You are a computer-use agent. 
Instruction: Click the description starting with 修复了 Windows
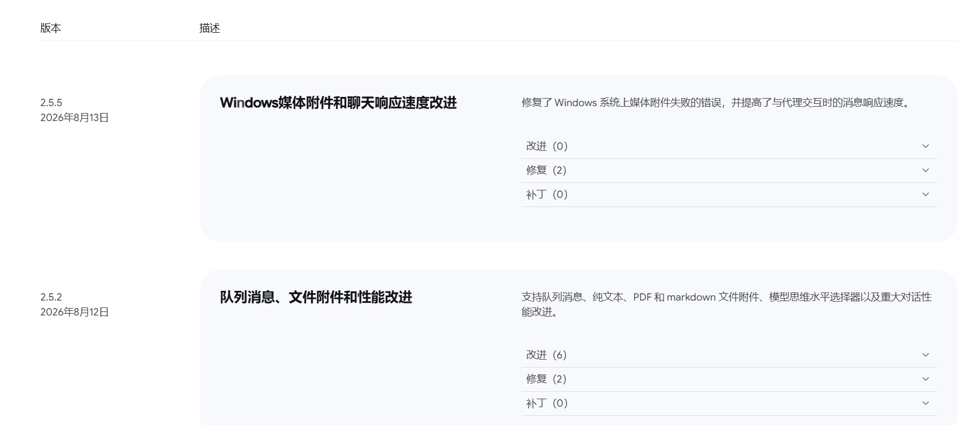(x=716, y=103)
